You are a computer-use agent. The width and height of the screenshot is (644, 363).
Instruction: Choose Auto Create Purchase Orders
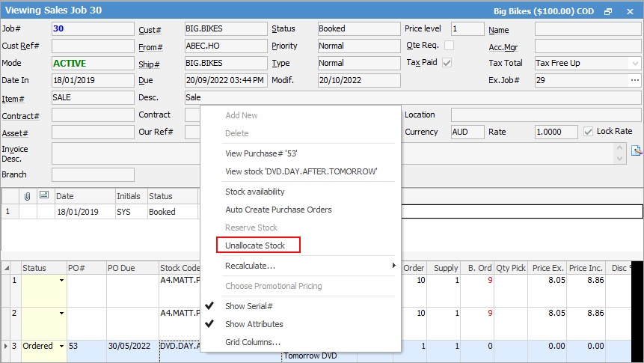pyautogui.click(x=278, y=210)
